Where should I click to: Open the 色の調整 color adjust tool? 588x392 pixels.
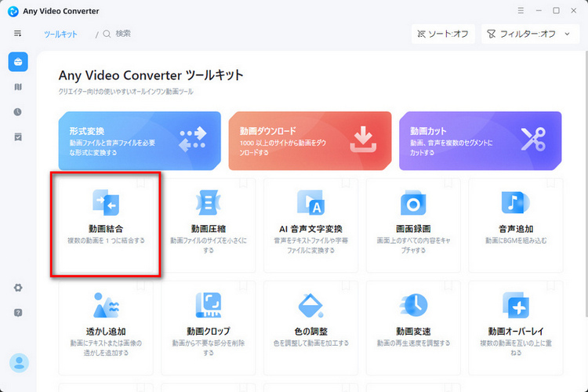(310, 328)
